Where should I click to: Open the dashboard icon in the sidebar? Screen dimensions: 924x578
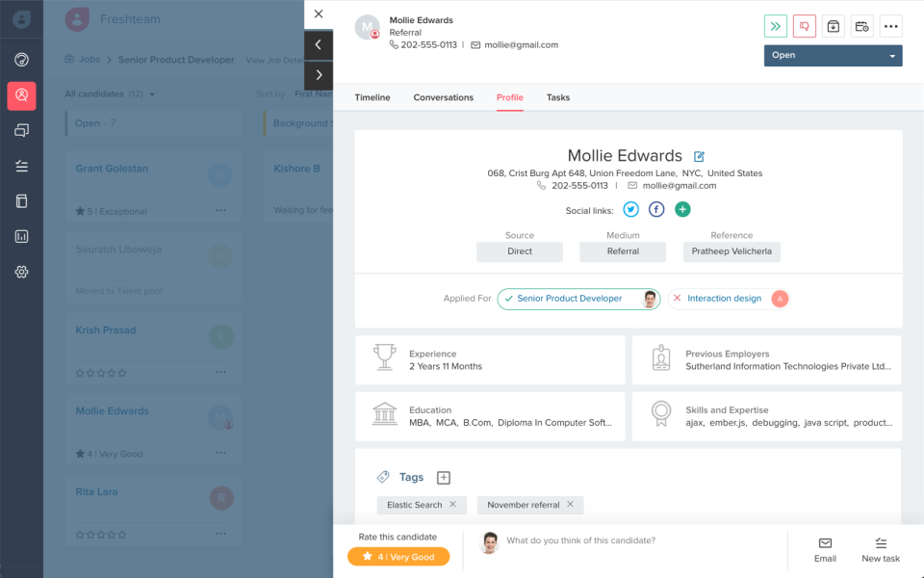(x=21, y=60)
